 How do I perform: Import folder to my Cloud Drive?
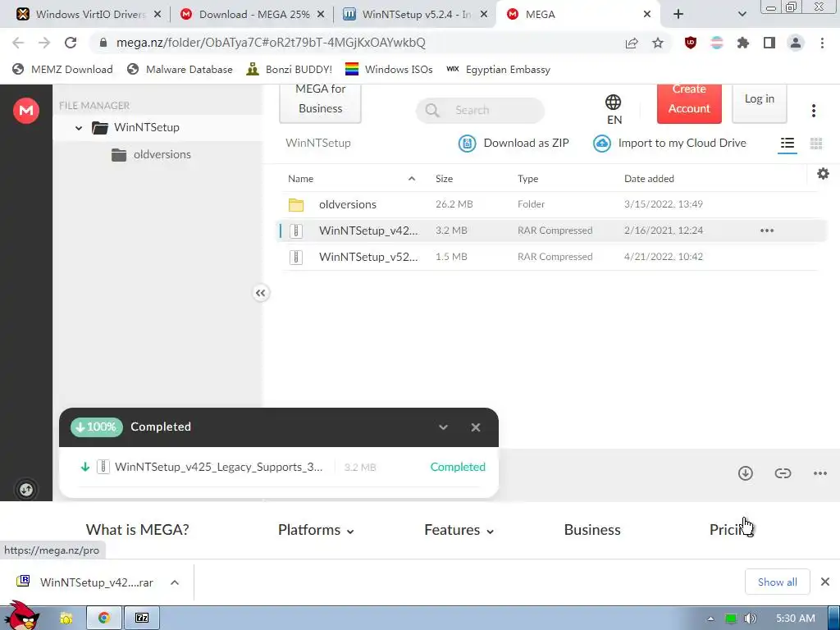click(x=669, y=143)
